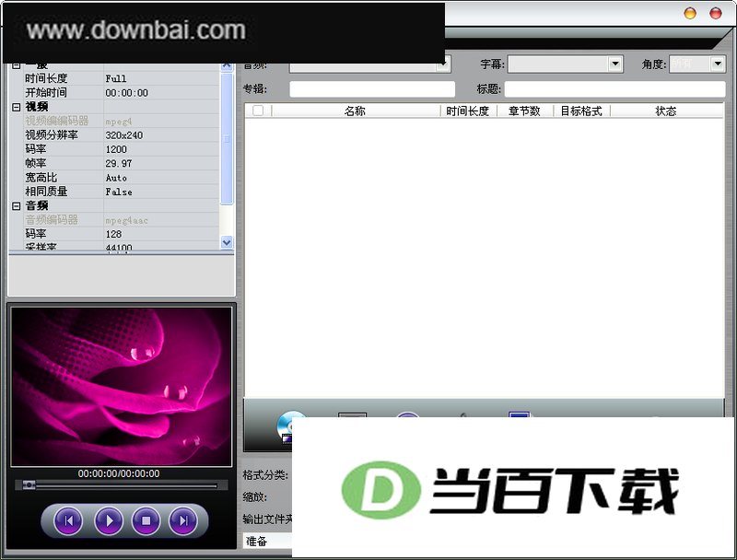The width and height of the screenshot is (737, 560).
Task: Select the 相同质量 value False
Action: (x=119, y=192)
